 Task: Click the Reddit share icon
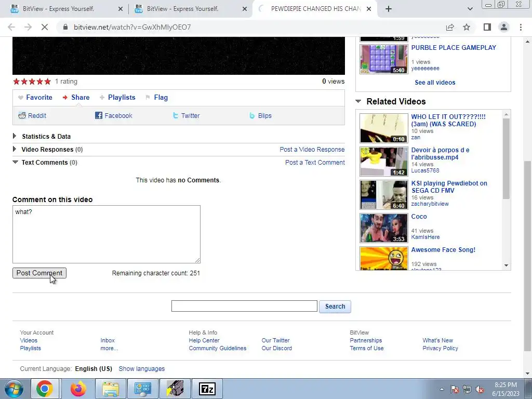click(x=22, y=115)
